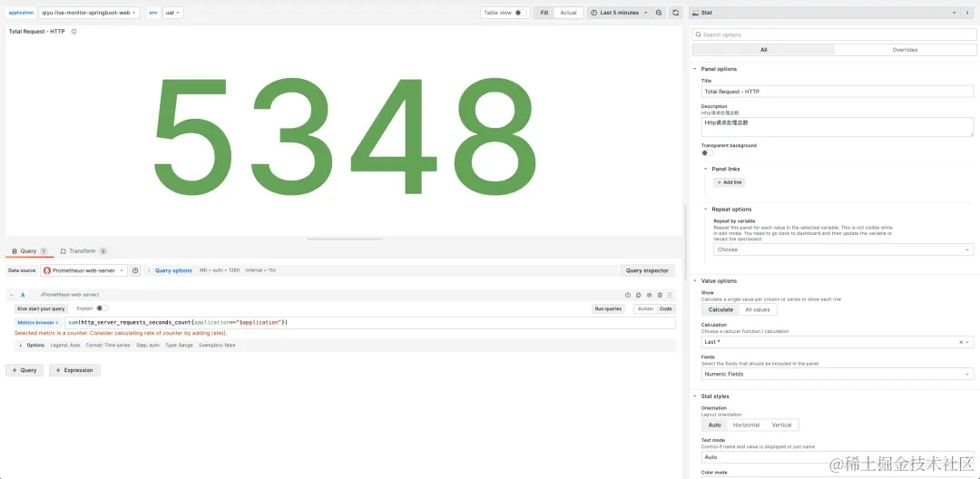Image resolution: width=980 pixels, height=479 pixels.
Task: Collapse query row A
Action: pos(11,295)
